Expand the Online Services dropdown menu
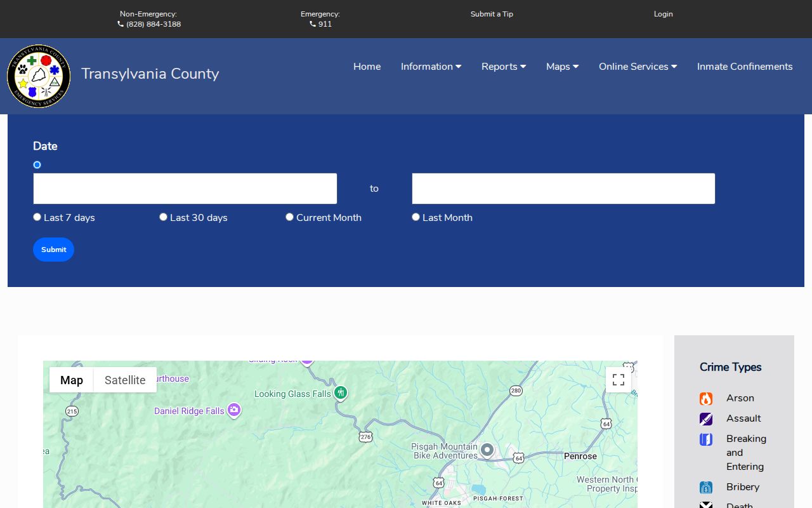This screenshot has height=508, width=812. pyautogui.click(x=638, y=67)
